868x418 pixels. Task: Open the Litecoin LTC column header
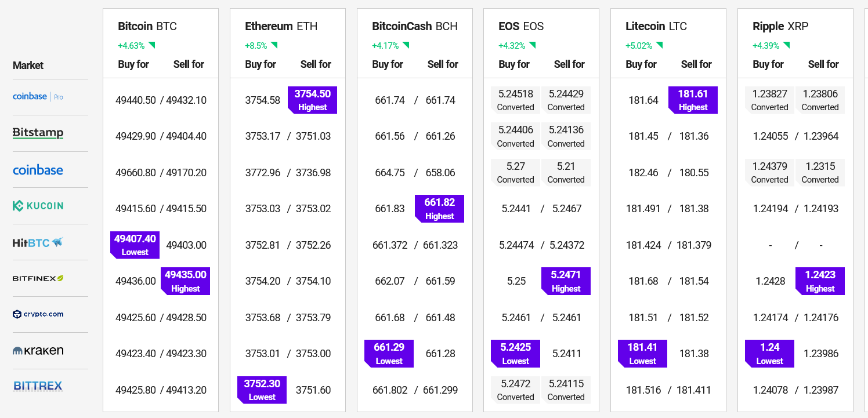(x=656, y=26)
